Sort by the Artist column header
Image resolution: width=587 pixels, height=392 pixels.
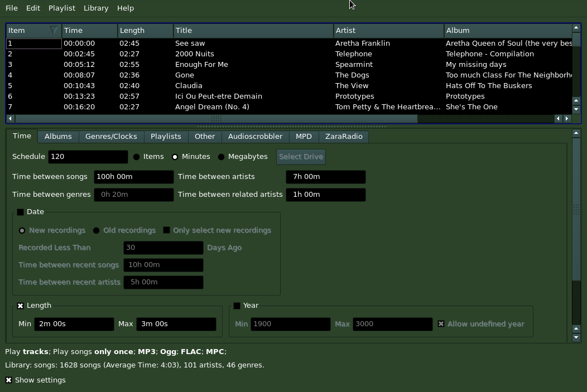(388, 30)
